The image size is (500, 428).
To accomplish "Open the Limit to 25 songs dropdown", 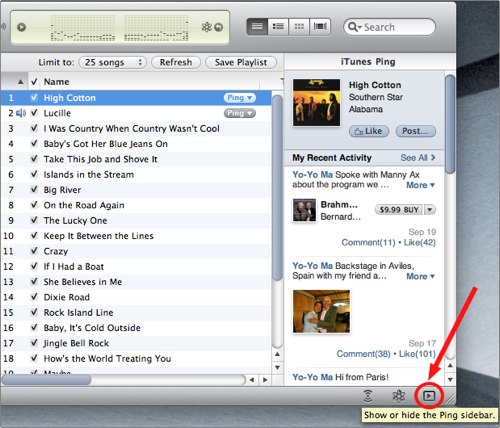I will tap(112, 62).
